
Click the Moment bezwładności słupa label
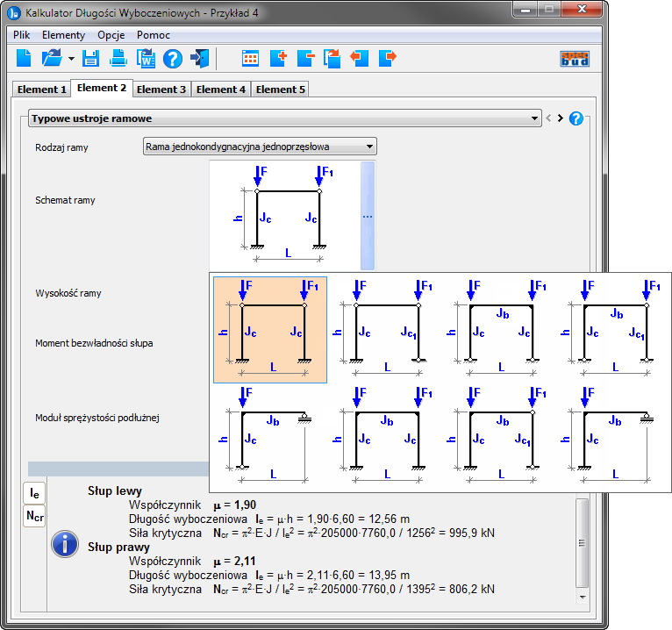click(x=94, y=343)
